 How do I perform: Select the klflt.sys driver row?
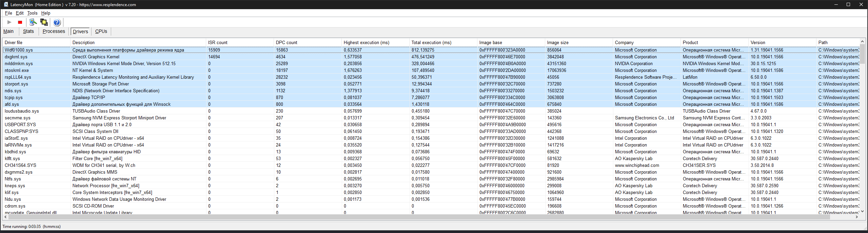point(431,158)
